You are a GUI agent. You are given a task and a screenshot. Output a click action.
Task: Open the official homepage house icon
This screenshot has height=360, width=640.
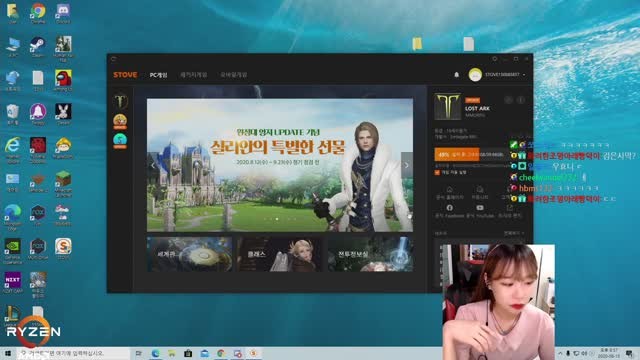click(x=449, y=189)
